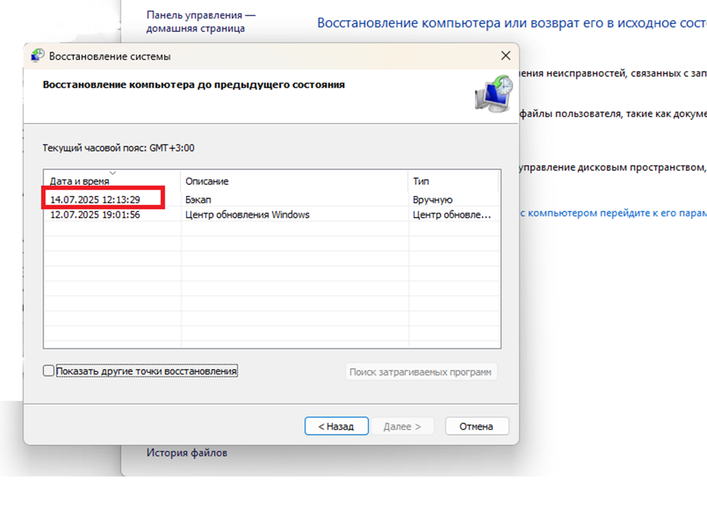Image resolution: width=707 pixels, height=531 pixels.
Task: Click the Тип column header
Action: [x=454, y=181]
